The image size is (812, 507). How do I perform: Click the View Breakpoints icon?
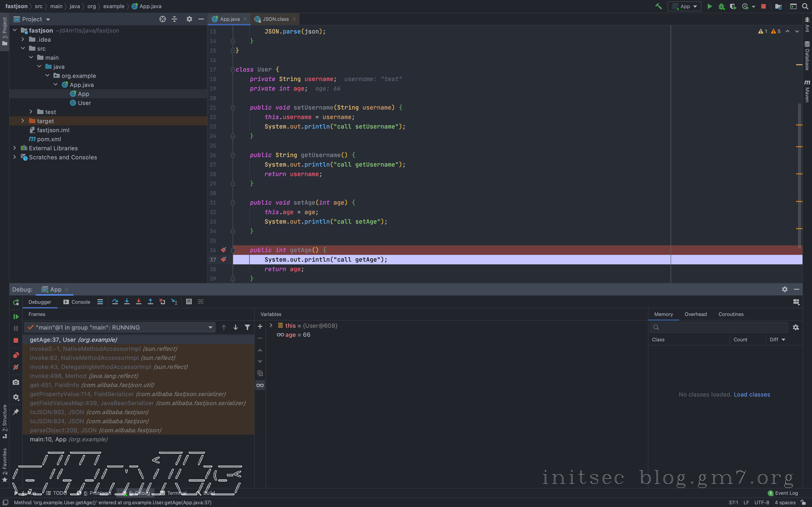pyautogui.click(x=16, y=355)
